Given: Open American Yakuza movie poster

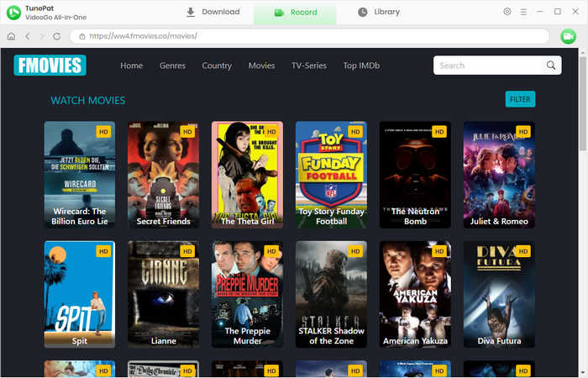Looking at the screenshot, I should point(415,294).
